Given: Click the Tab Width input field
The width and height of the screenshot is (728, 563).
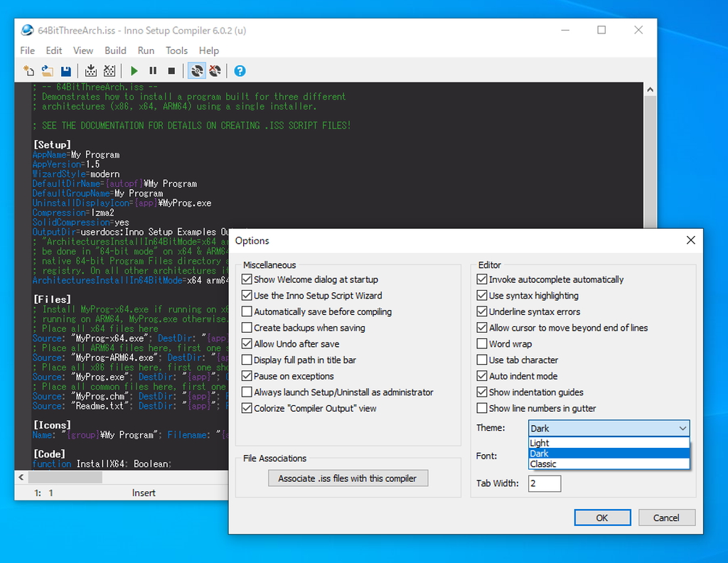Looking at the screenshot, I should [x=544, y=483].
